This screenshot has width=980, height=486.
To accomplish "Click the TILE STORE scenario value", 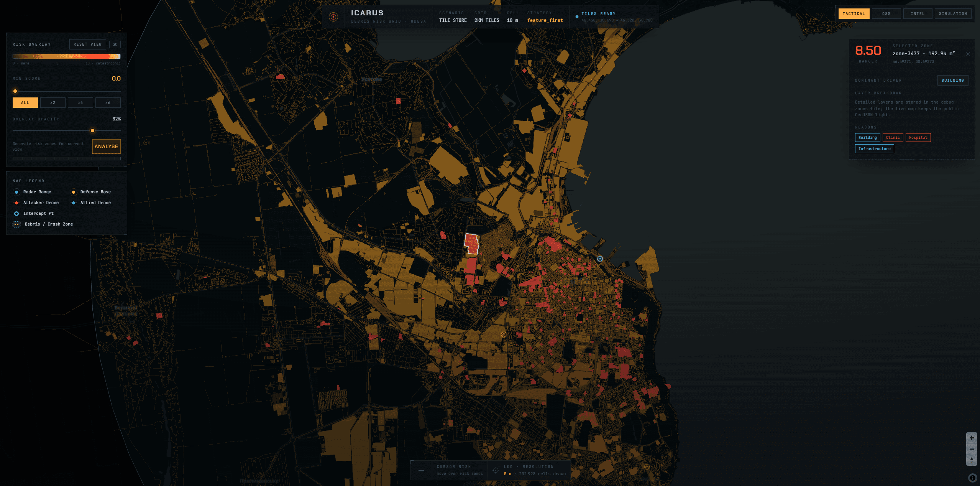I will [453, 20].
